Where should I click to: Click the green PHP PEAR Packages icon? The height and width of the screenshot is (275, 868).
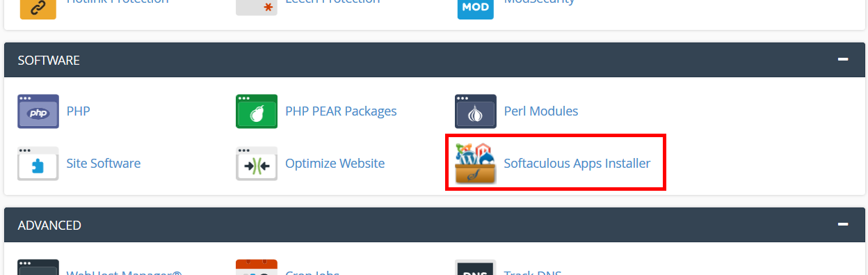pyautogui.click(x=257, y=111)
